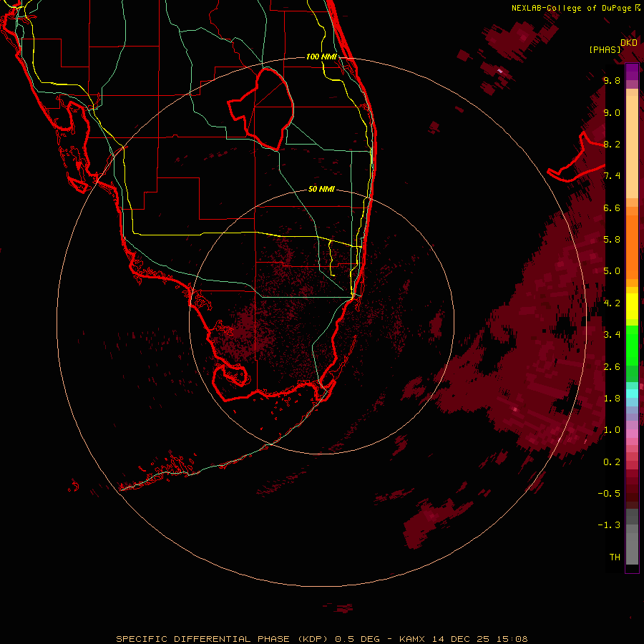
Task: Click the 6.6 value on color scale
Action: [612, 208]
